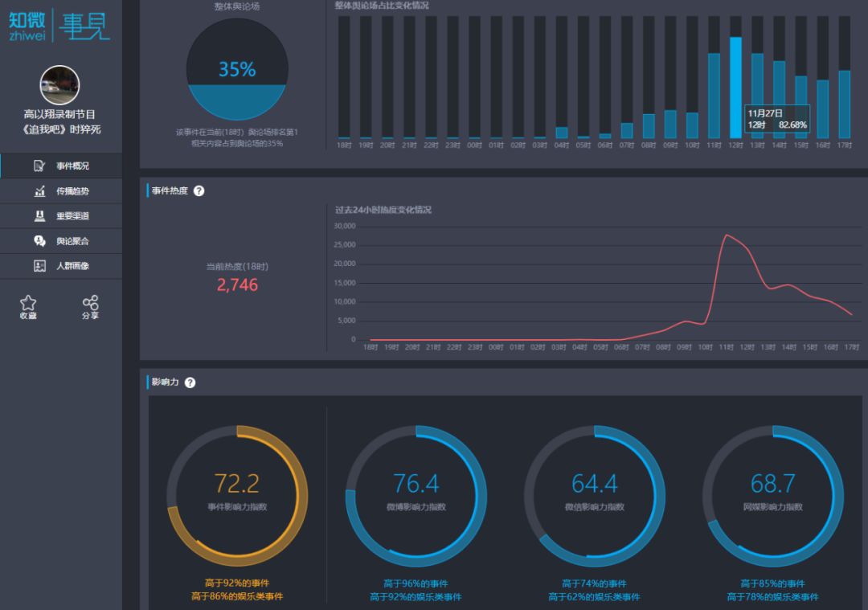The height and width of the screenshot is (610, 868).
Task: Select the 重要渠道 sidebar icon
Action: click(39, 216)
